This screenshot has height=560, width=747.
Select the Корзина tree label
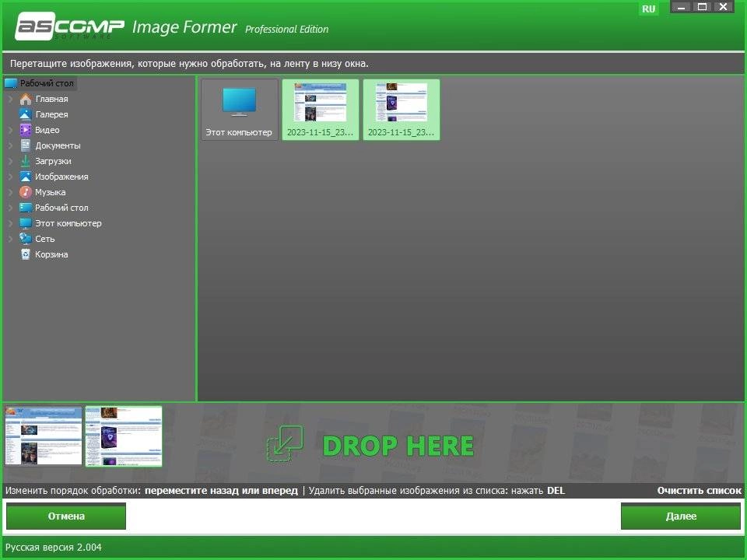[x=51, y=254]
